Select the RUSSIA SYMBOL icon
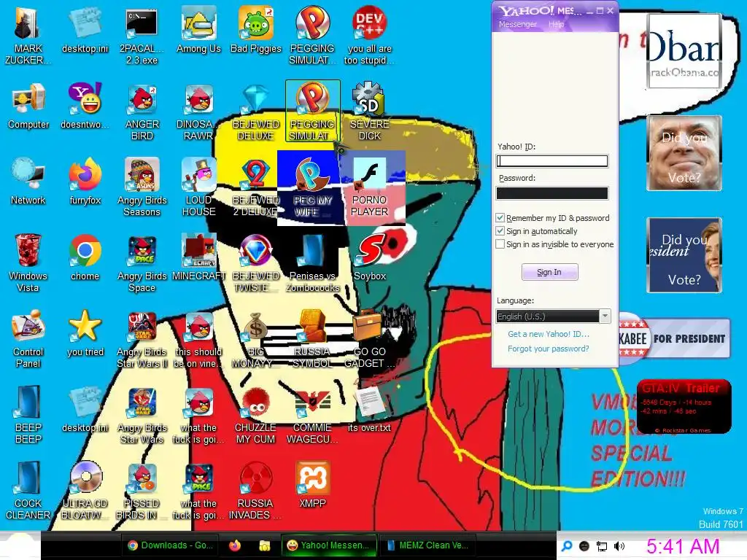The width and height of the screenshot is (747, 560). (x=312, y=340)
